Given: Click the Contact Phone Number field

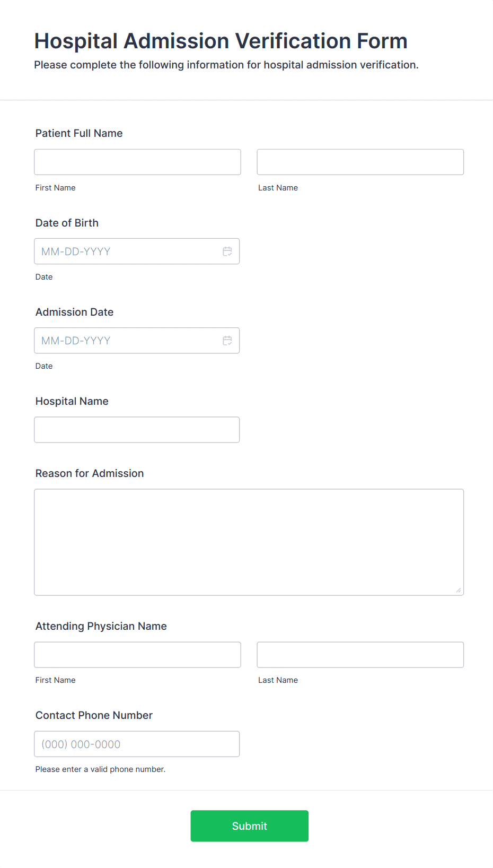Looking at the screenshot, I should coord(137,744).
